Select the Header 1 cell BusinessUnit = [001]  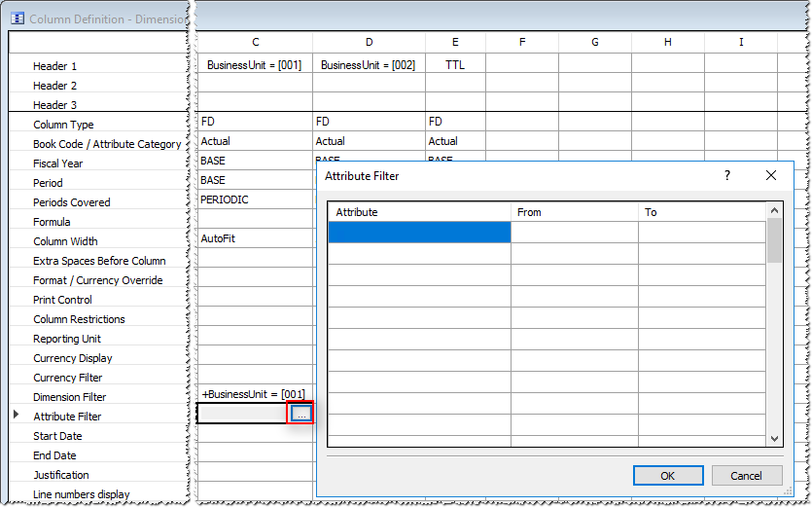point(255,65)
